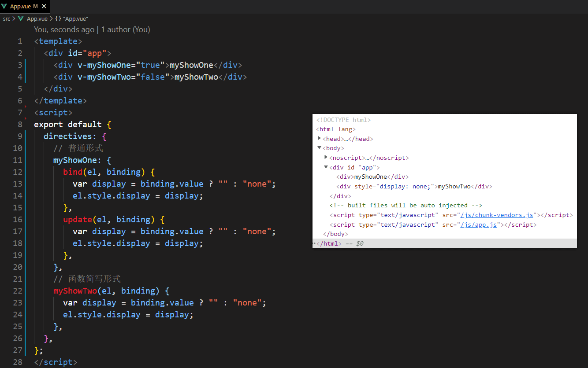Click the directives property on line 9
This screenshot has width=588, height=368.
(68, 136)
